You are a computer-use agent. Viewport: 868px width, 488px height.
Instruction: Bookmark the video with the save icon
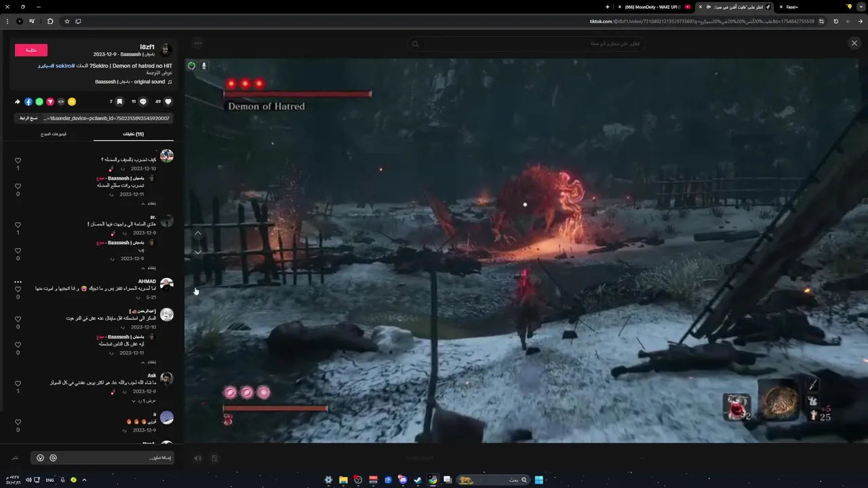[x=119, y=102]
